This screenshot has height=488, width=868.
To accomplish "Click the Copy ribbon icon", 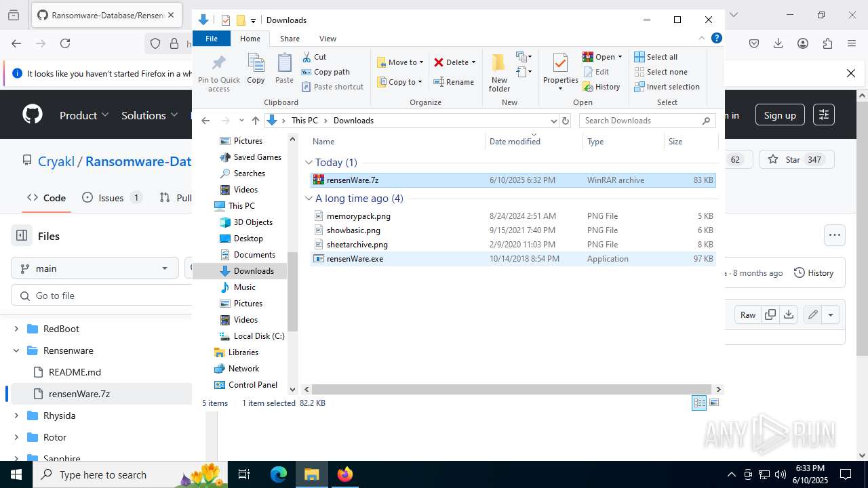I will coord(256,68).
